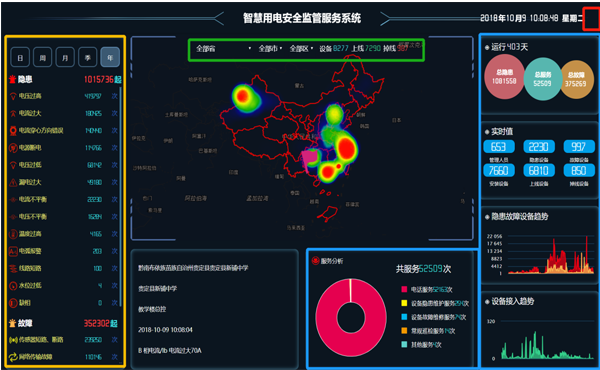Switch time range to 月 (month)
This screenshot has height=370, width=600.
tap(65, 58)
